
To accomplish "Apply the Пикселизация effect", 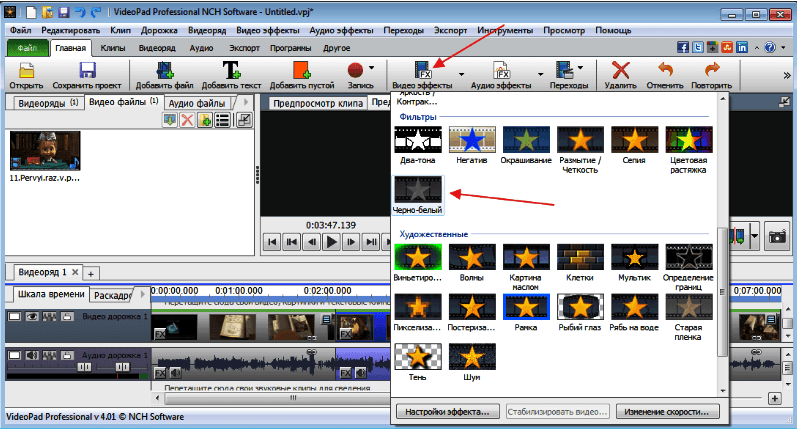I will tap(418, 313).
